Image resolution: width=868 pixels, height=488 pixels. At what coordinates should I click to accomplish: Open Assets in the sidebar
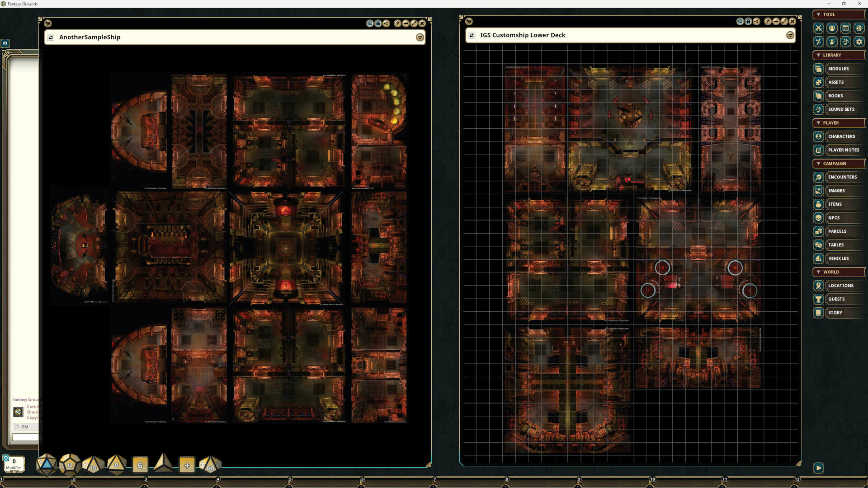839,82
